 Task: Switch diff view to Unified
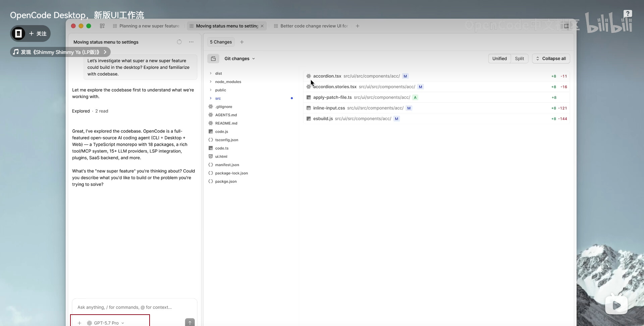(x=499, y=59)
